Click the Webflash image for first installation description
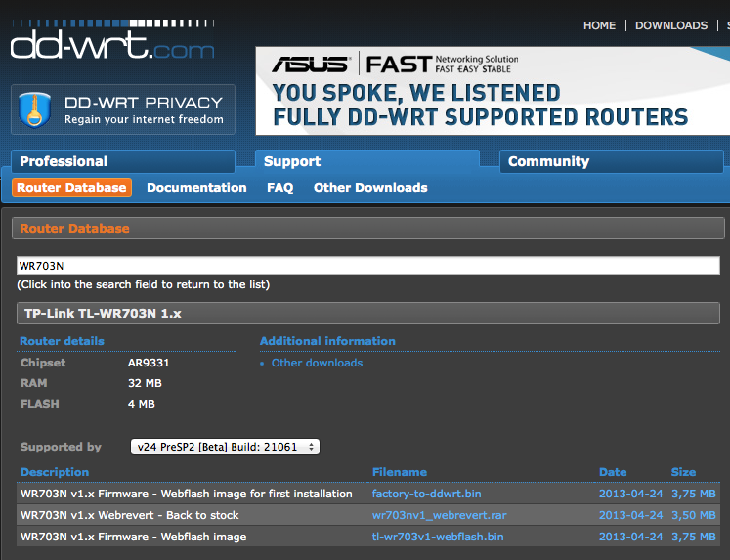 187,494
